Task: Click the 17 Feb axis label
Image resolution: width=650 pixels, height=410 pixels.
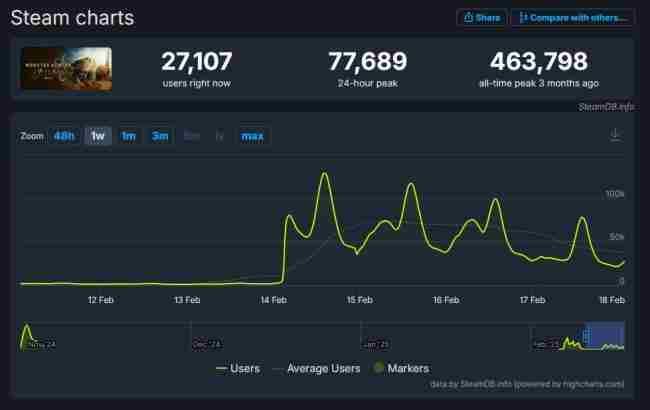Action: tap(533, 300)
